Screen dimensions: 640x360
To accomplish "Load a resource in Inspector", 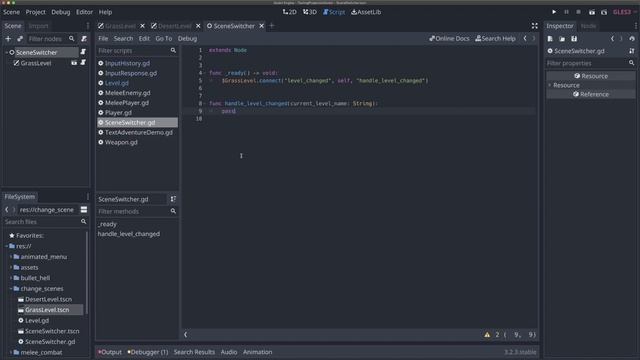I will [x=562, y=39].
